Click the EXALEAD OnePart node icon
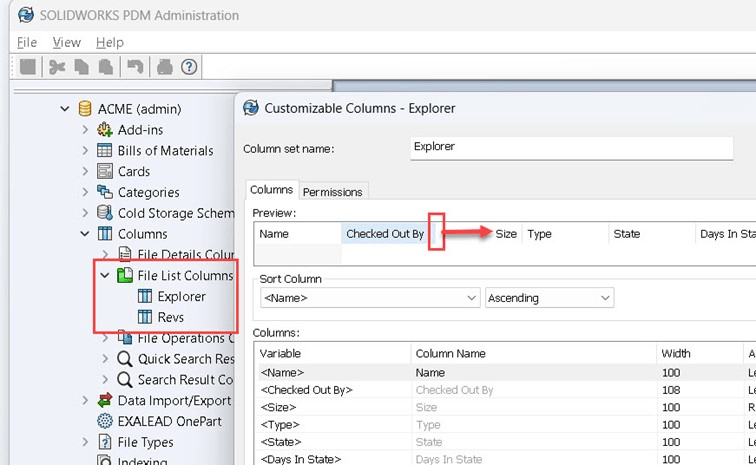The width and height of the screenshot is (756, 465). coord(104,421)
